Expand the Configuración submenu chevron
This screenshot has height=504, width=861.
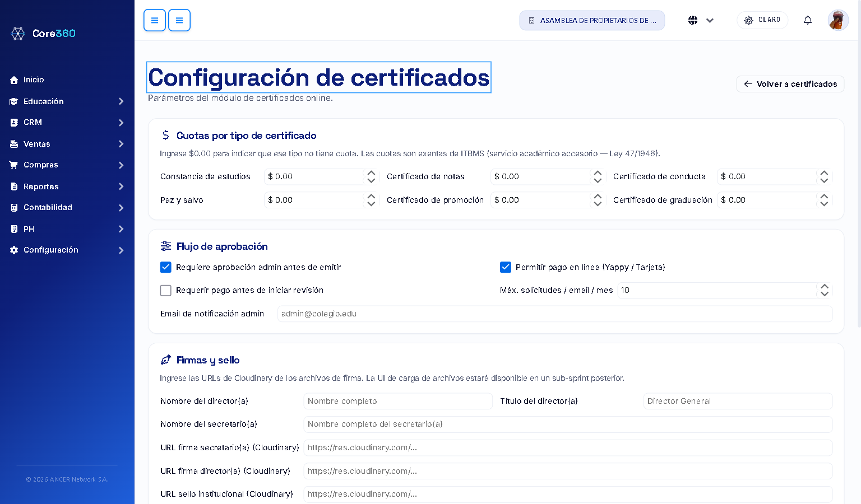coord(121,250)
